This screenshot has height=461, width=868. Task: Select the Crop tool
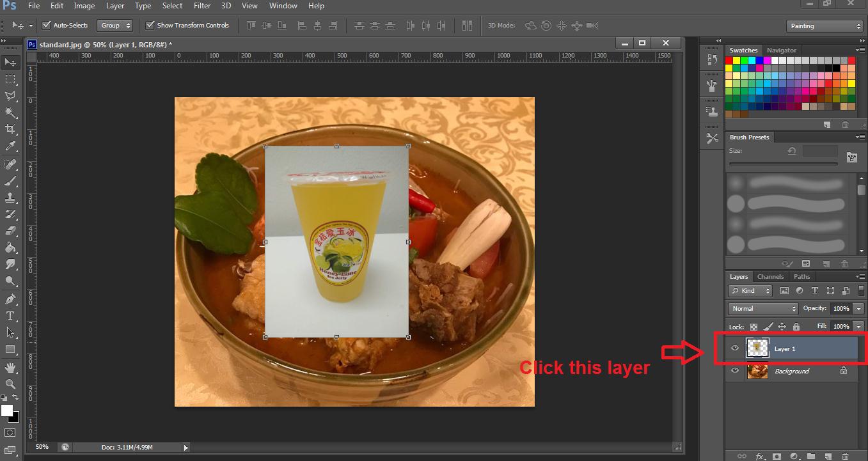click(x=10, y=129)
